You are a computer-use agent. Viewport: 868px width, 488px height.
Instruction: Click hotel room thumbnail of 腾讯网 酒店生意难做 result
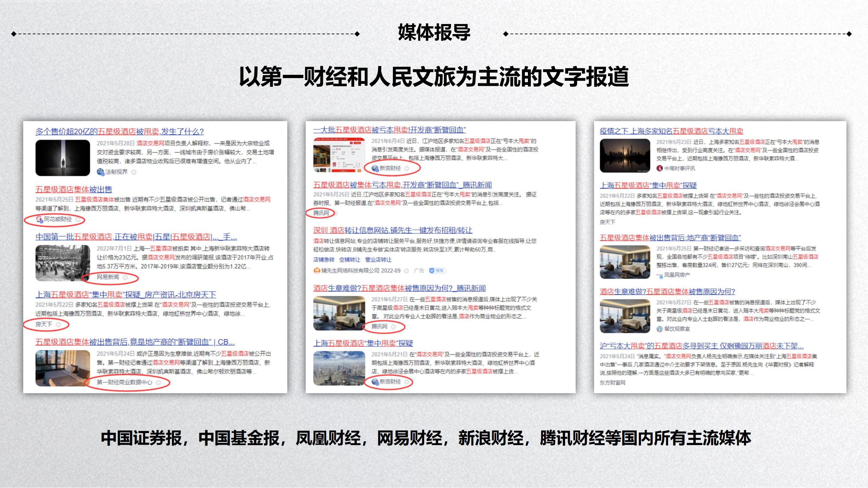pyautogui.click(x=339, y=313)
